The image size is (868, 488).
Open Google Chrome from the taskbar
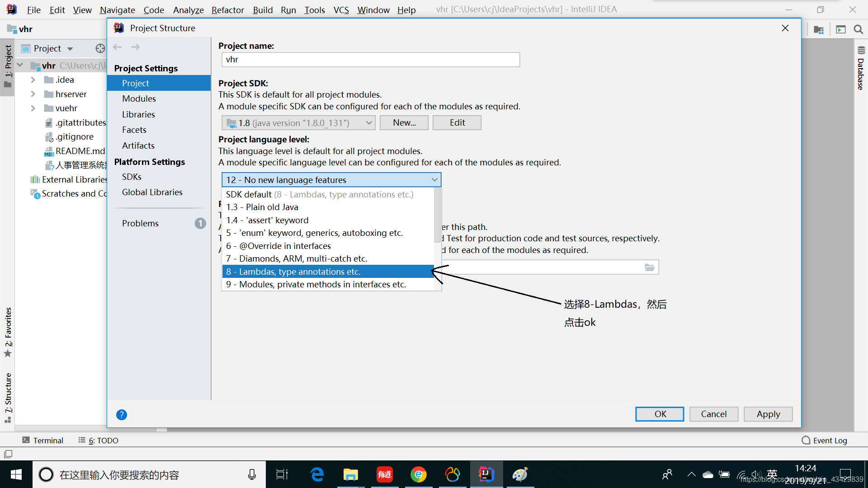click(x=419, y=474)
